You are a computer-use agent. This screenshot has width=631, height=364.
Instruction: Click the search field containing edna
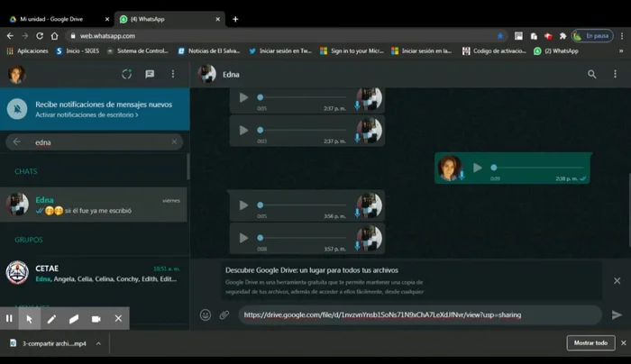(95, 142)
